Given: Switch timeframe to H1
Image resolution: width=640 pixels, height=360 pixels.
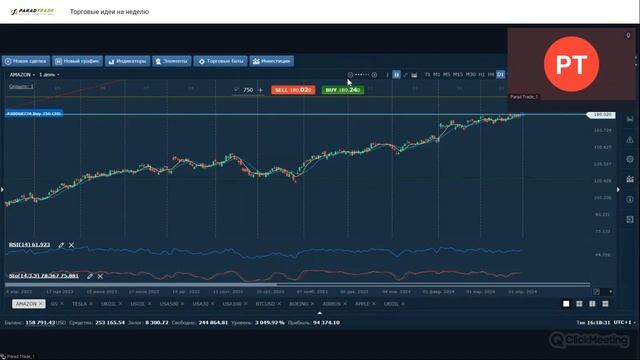Looking at the screenshot, I should pos(482,74).
